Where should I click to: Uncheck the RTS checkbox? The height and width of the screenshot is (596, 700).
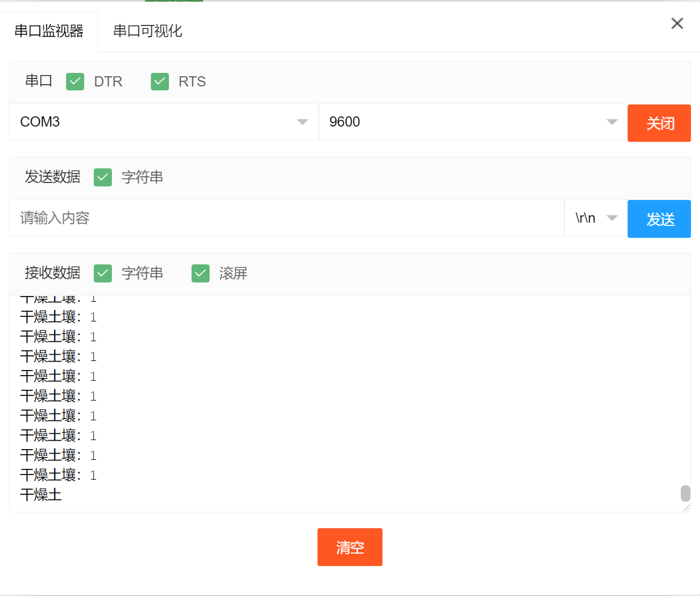click(x=160, y=82)
